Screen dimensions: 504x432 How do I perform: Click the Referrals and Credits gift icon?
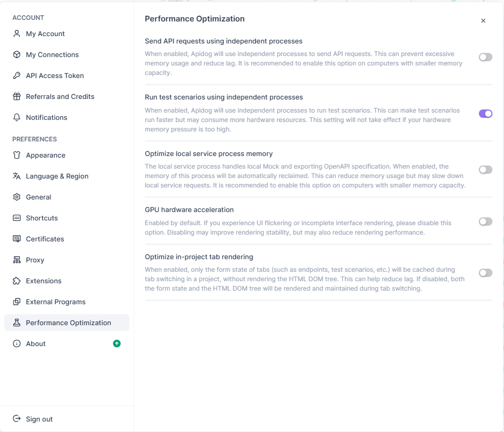pyautogui.click(x=17, y=96)
